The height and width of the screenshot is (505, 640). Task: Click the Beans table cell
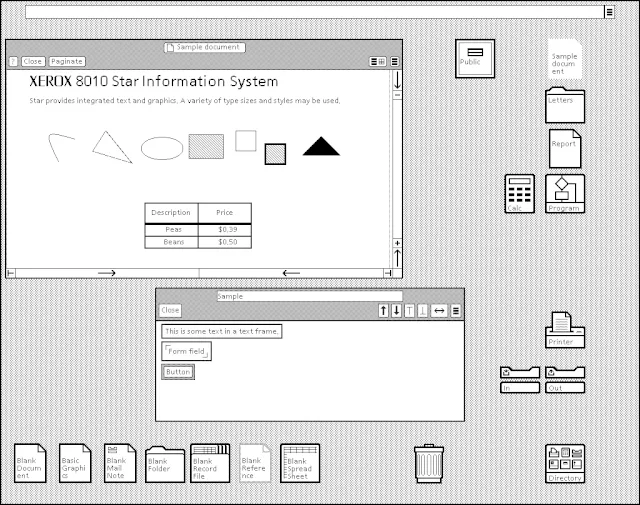coord(171,242)
